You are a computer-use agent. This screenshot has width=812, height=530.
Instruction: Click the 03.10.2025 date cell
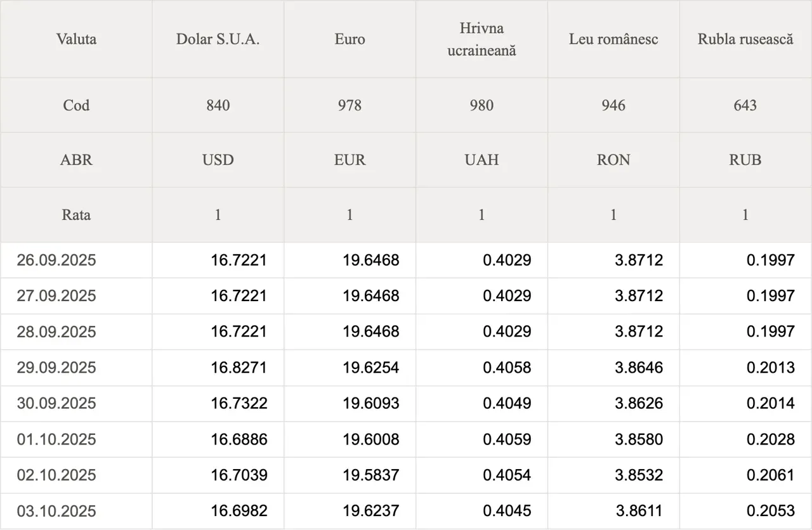pos(56,511)
